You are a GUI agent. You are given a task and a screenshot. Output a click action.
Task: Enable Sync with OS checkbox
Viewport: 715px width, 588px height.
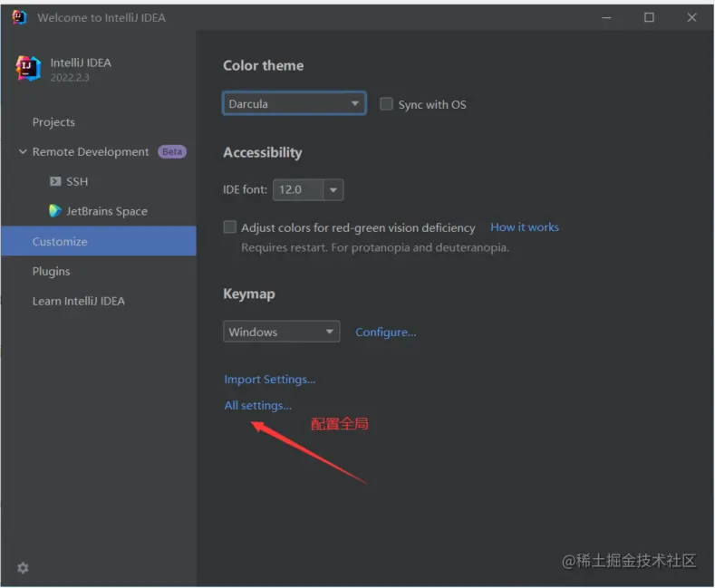[386, 104]
